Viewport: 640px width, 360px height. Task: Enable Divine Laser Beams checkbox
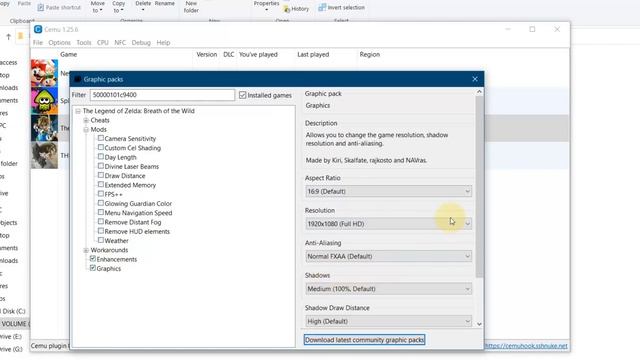point(100,166)
